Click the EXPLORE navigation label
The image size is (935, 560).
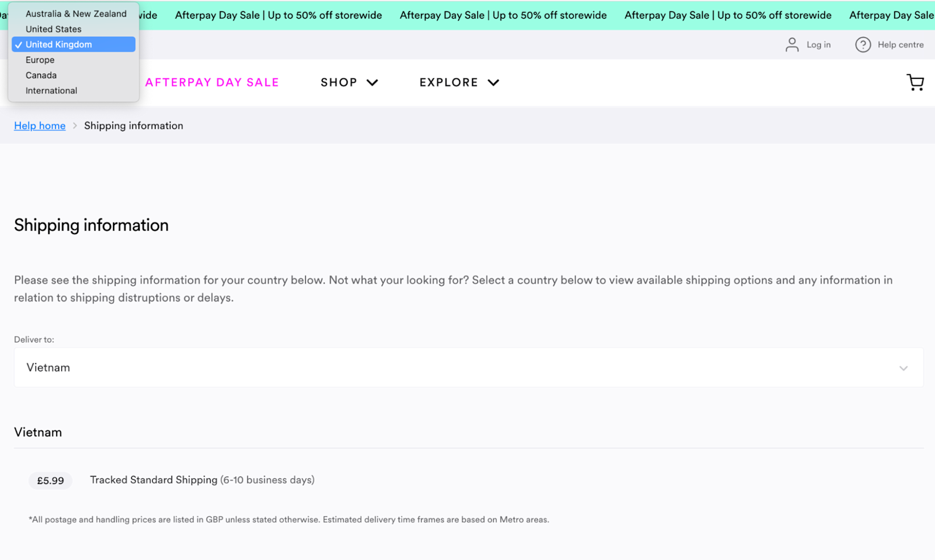[449, 82]
